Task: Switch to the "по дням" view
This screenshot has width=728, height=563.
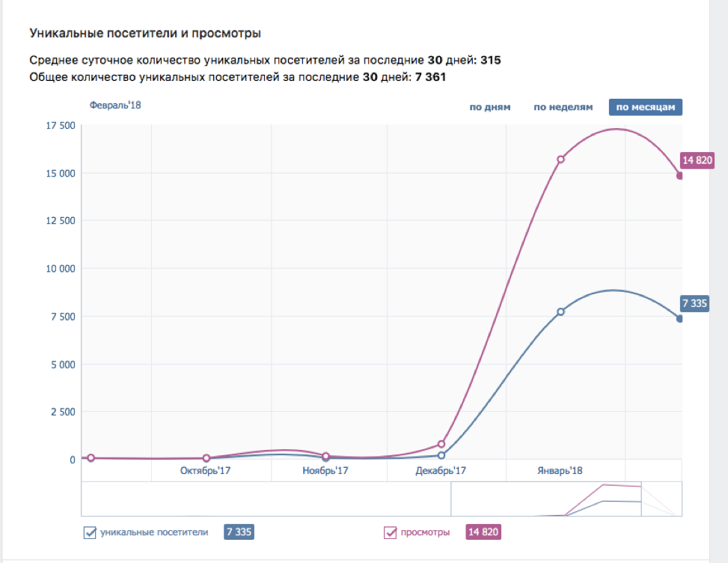Action: point(490,107)
